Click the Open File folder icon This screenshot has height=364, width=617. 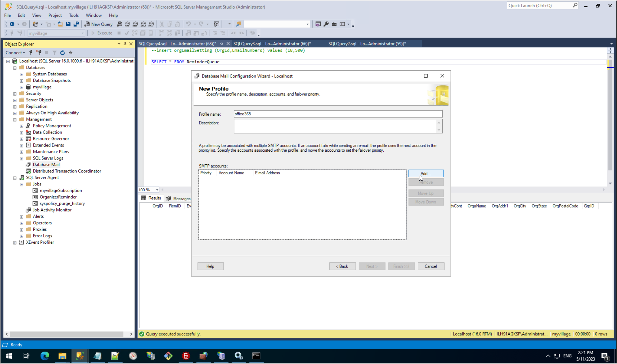60,24
